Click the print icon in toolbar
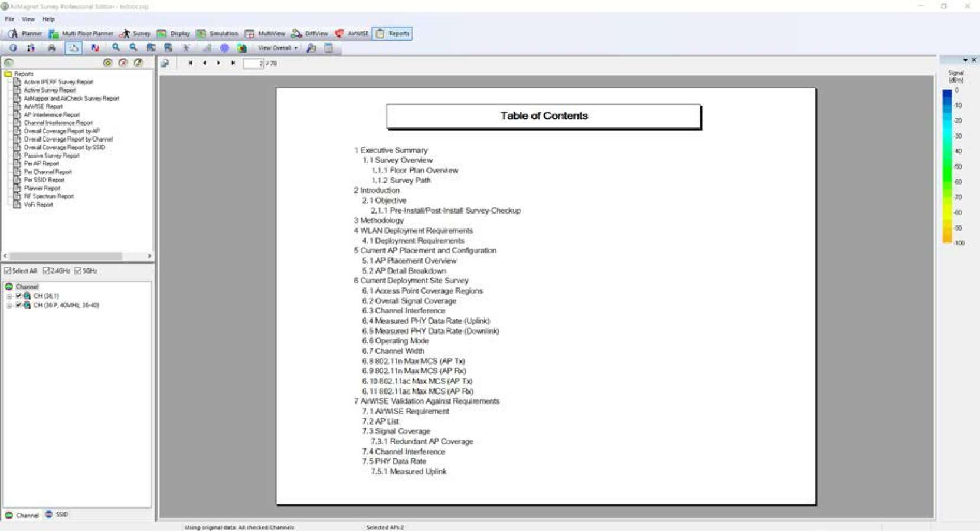980x531 pixels. pos(52,48)
